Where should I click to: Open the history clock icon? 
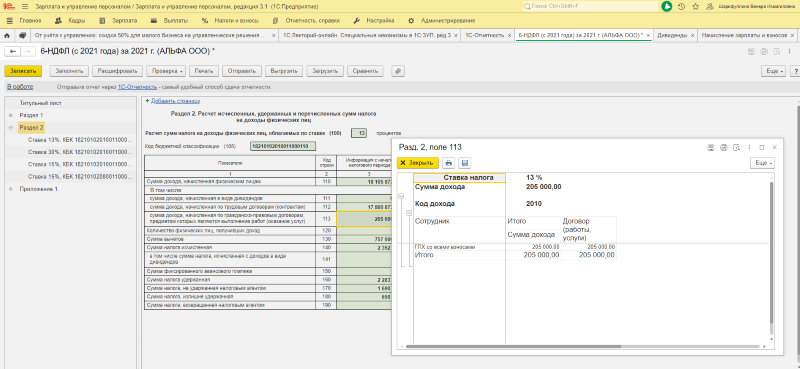[682, 7]
